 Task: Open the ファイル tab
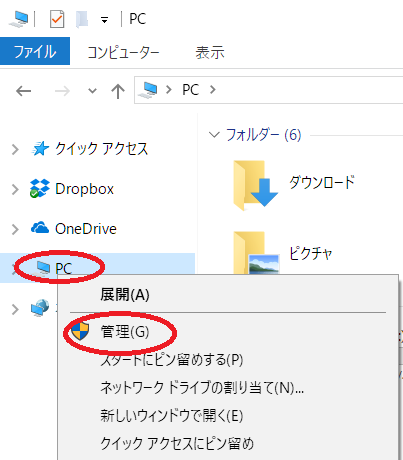[x=35, y=51]
